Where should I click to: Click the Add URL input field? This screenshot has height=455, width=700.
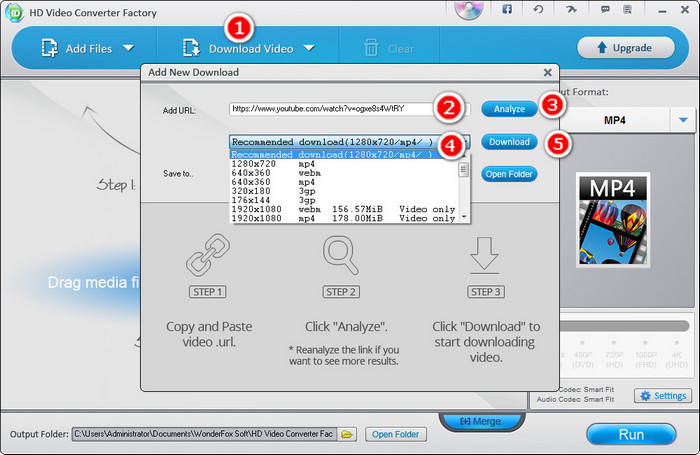pos(350,109)
